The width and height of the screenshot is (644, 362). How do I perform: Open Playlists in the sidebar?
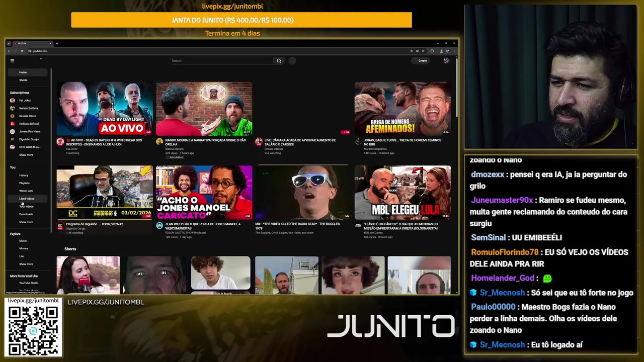click(28, 183)
